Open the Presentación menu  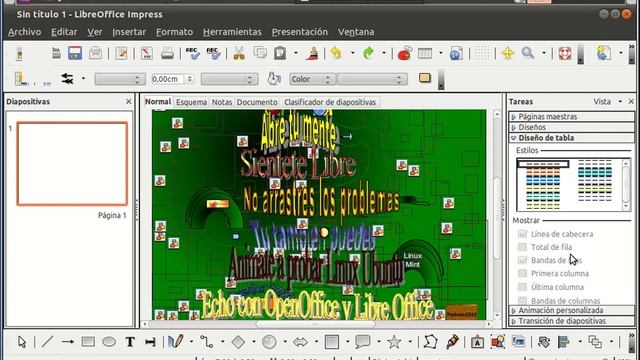(300, 32)
